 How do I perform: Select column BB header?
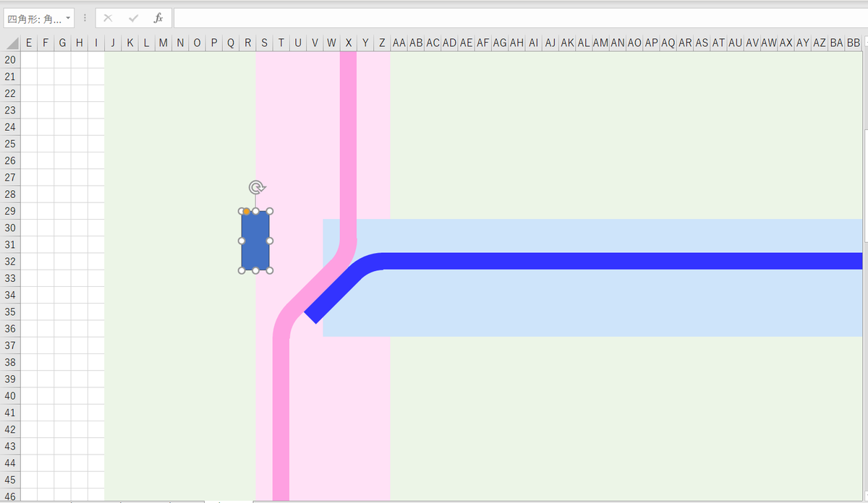click(x=854, y=43)
